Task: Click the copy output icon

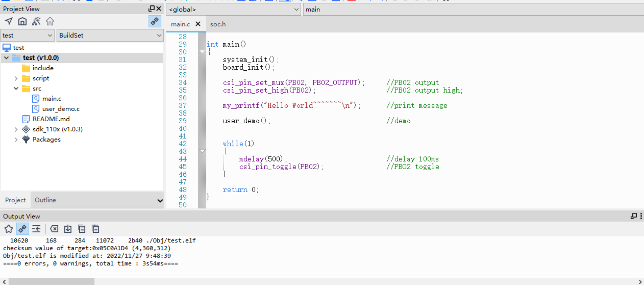Action: pos(82,229)
